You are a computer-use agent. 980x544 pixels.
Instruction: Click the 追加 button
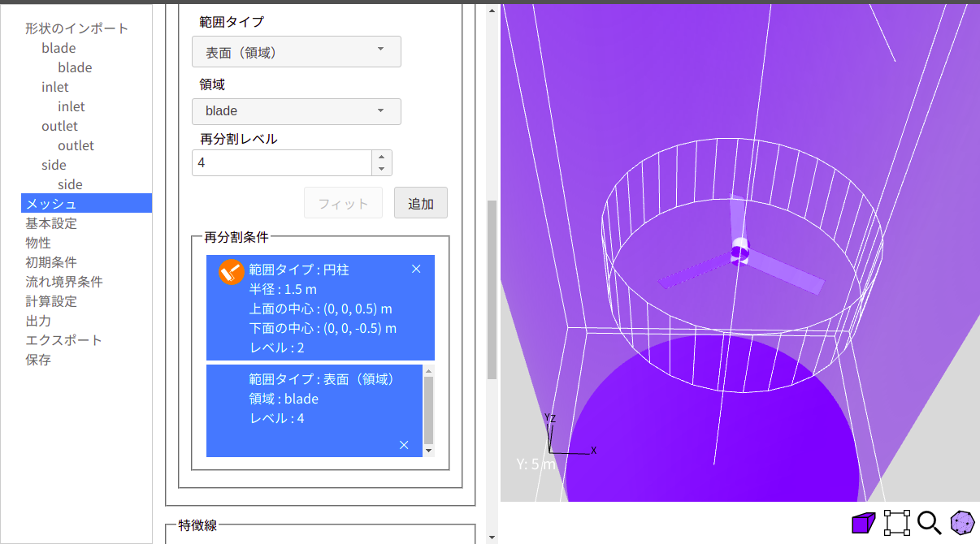[421, 203]
